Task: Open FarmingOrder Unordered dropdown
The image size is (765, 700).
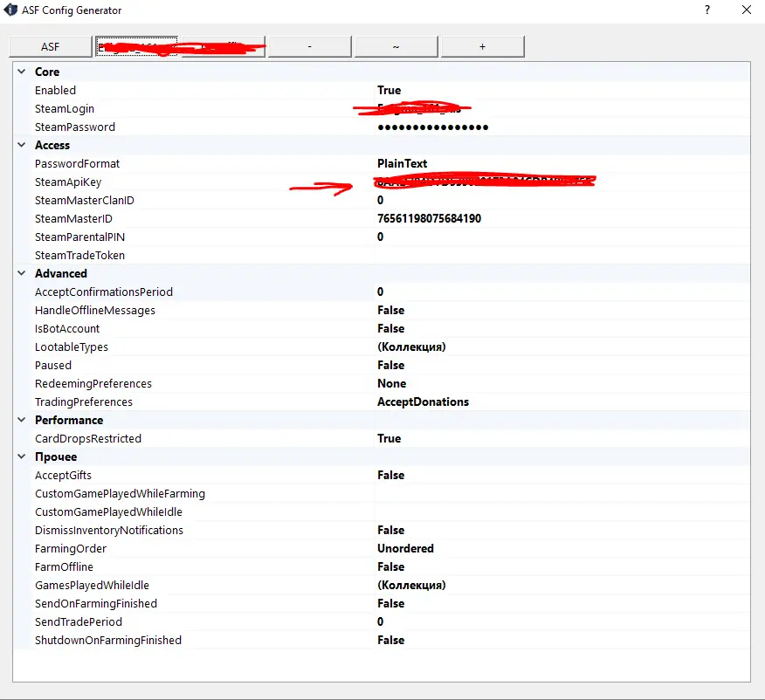Action: click(x=405, y=548)
